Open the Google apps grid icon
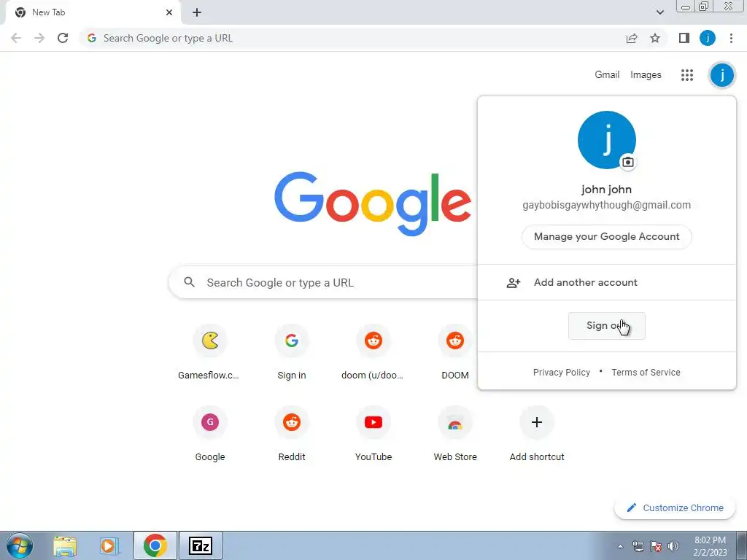Image resolution: width=747 pixels, height=560 pixels. (x=687, y=75)
